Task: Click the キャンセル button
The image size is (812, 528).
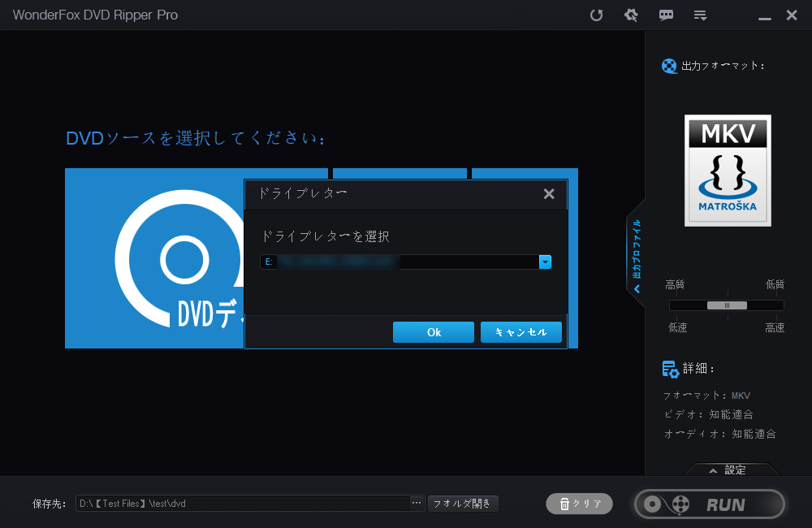Action: click(521, 332)
